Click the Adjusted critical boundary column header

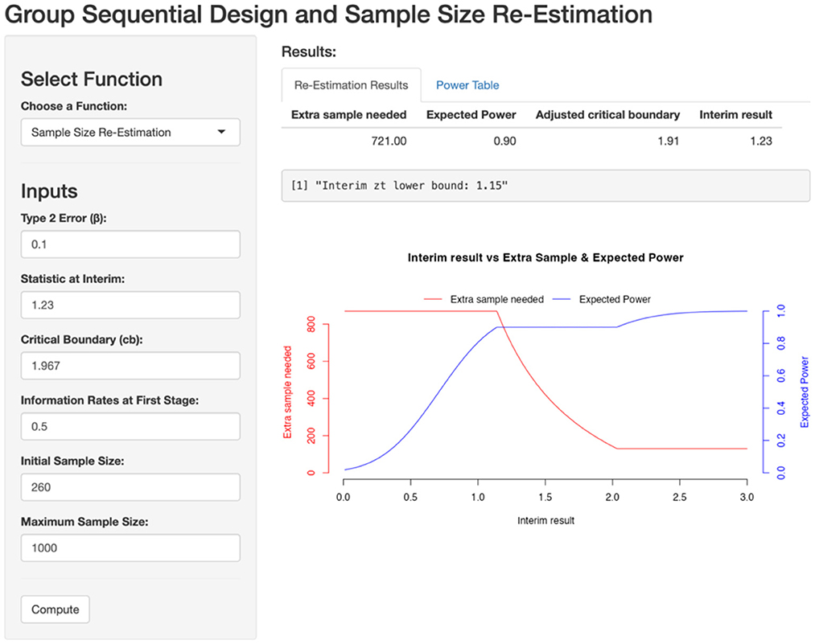pos(607,115)
